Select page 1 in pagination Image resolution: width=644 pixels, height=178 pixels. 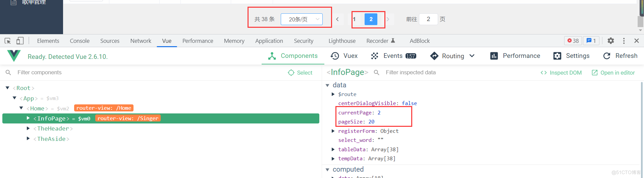[355, 19]
